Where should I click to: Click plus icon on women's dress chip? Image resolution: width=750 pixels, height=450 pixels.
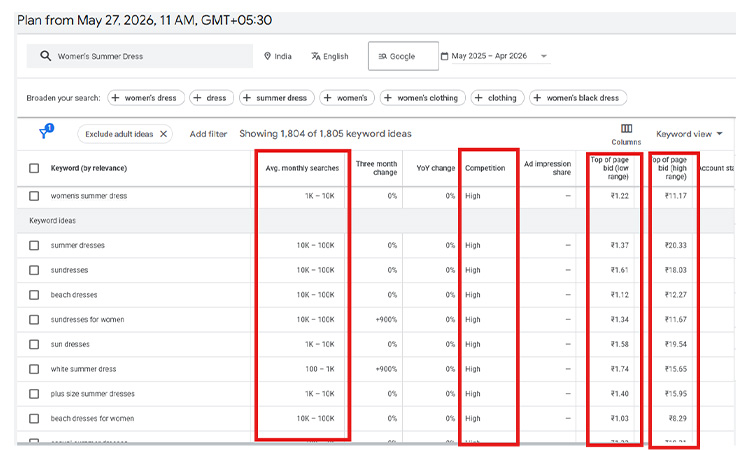point(115,98)
